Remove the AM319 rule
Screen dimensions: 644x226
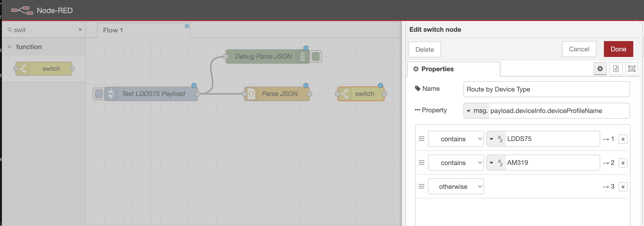[x=623, y=163]
